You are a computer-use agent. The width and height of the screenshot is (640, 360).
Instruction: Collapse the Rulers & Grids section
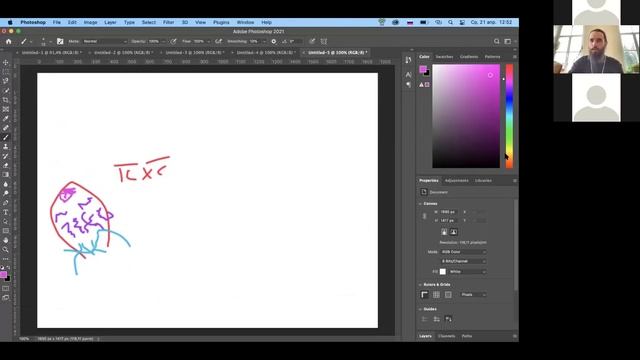(420, 284)
